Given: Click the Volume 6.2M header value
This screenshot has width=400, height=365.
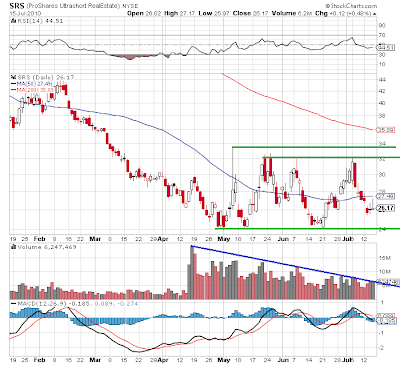Looking at the screenshot, I should (292, 13).
